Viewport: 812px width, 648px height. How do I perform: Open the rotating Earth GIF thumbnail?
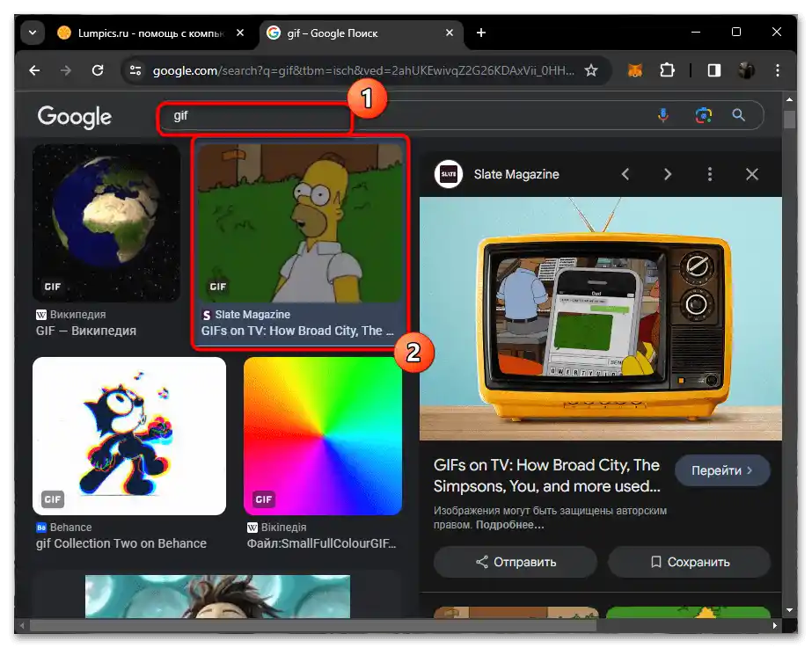[106, 223]
